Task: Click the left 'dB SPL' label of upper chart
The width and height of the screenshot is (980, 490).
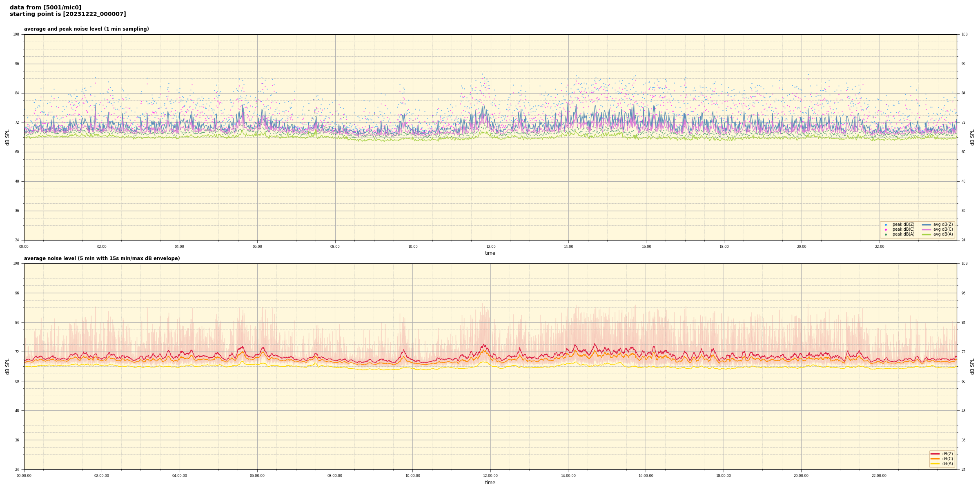Action: 7,137
